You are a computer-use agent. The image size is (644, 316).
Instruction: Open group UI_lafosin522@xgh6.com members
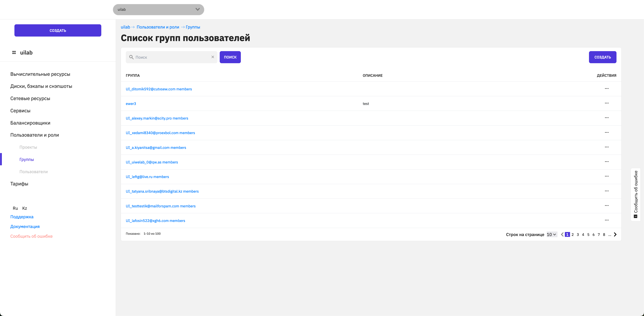tap(155, 221)
